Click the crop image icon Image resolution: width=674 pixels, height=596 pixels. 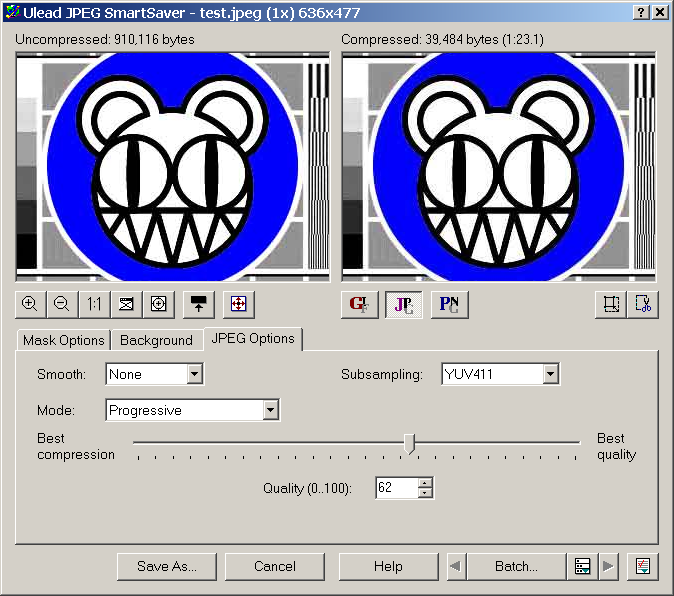tap(611, 304)
